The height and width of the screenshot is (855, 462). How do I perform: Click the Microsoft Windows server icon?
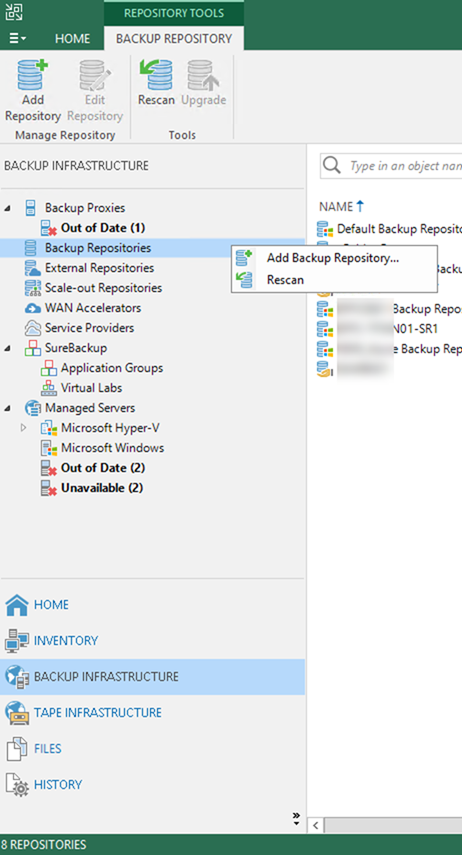[x=49, y=448]
